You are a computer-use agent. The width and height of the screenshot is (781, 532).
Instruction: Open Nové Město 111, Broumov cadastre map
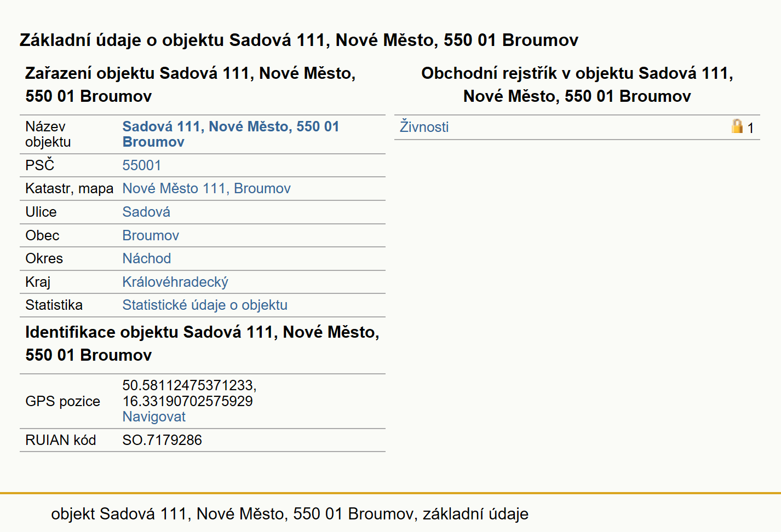coord(206,188)
